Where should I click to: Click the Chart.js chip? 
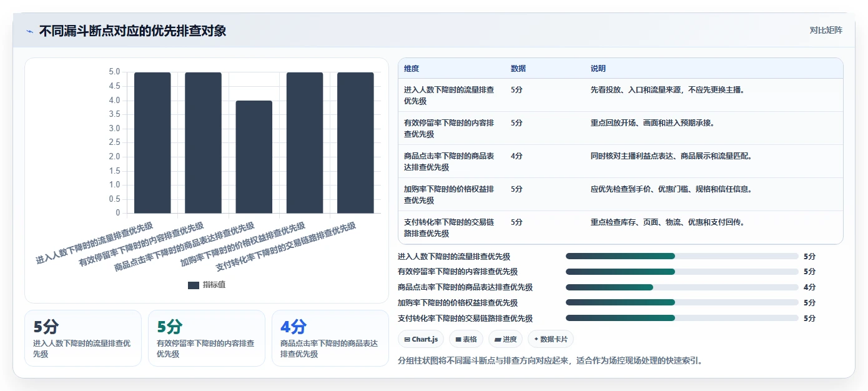tap(421, 339)
